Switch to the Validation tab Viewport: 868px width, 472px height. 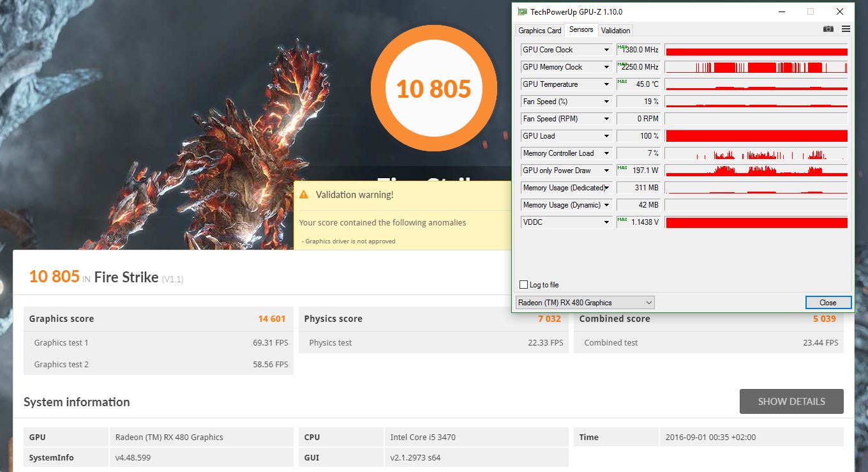[615, 31]
